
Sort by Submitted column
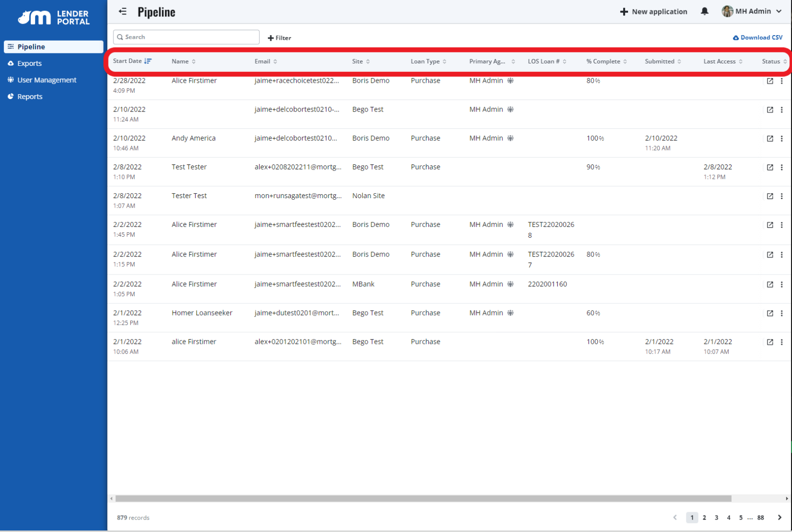click(x=663, y=61)
